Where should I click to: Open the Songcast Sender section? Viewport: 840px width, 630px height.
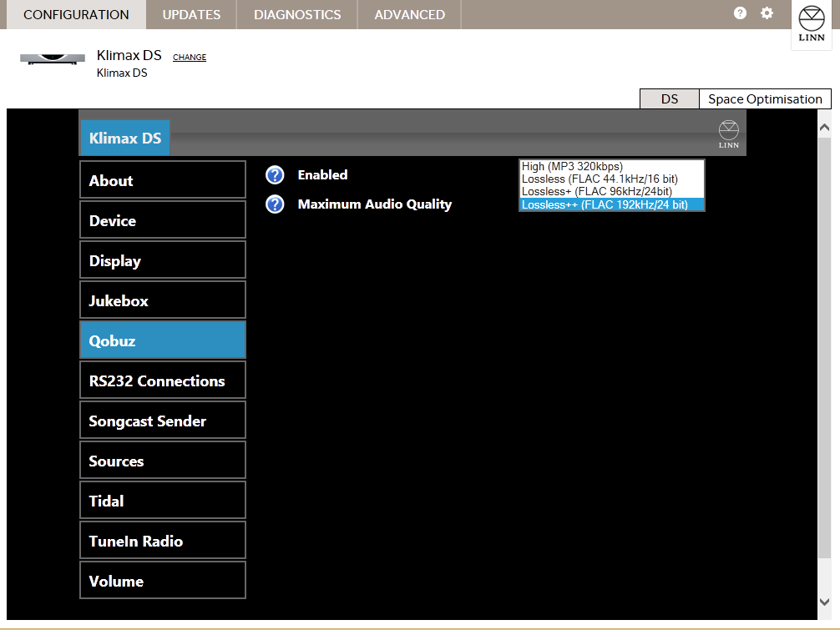coord(163,421)
